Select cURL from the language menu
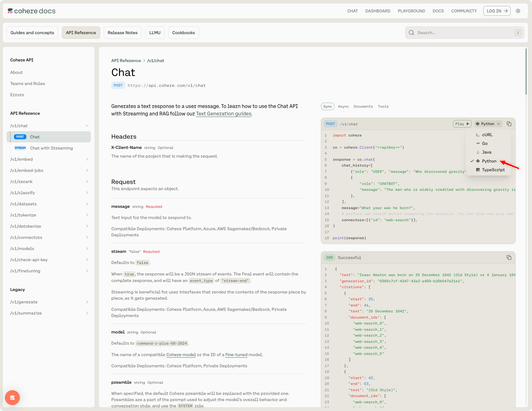Viewport: 532px width, 411px height. click(487, 135)
